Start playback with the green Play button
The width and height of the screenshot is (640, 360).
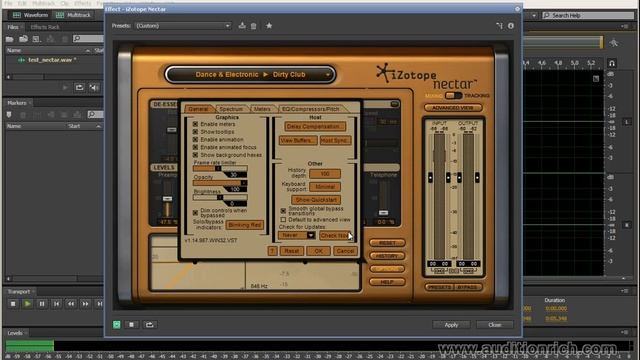pos(27,304)
